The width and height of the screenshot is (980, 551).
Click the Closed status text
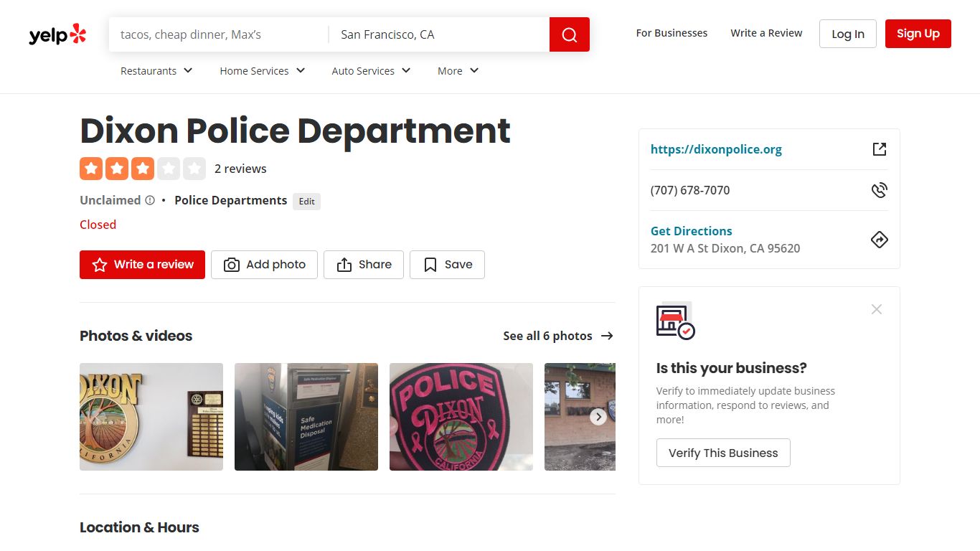pos(98,225)
